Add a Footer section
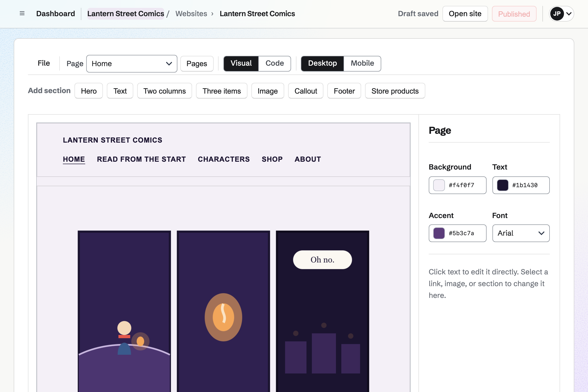Image resolution: width=588 pixels, height=392 pixels. 344,91
